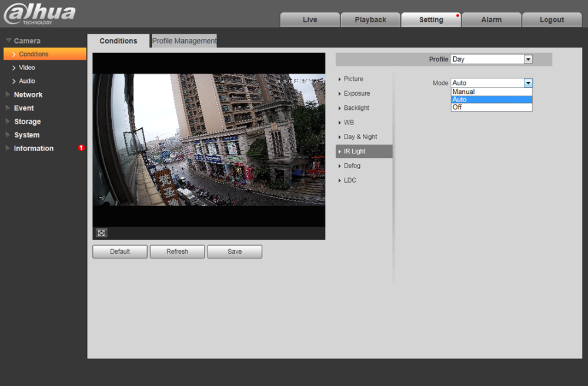The height and width of the screenshot is (386, 588).
Task: Click the camera video preview image
Action: click(209, 139)
